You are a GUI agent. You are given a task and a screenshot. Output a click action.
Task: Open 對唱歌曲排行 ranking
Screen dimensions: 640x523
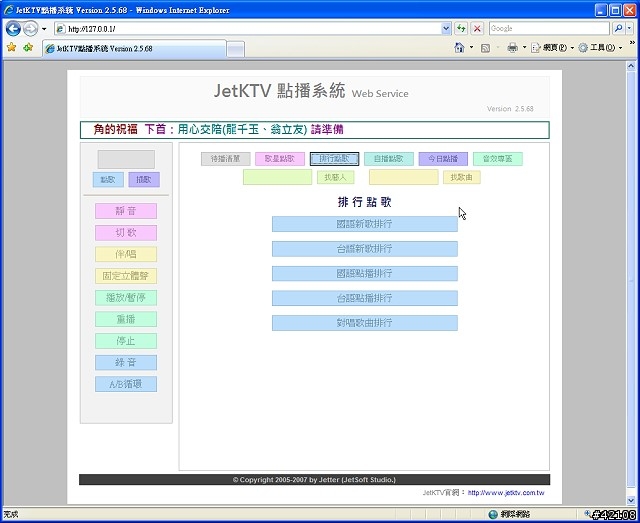(365, 323)
